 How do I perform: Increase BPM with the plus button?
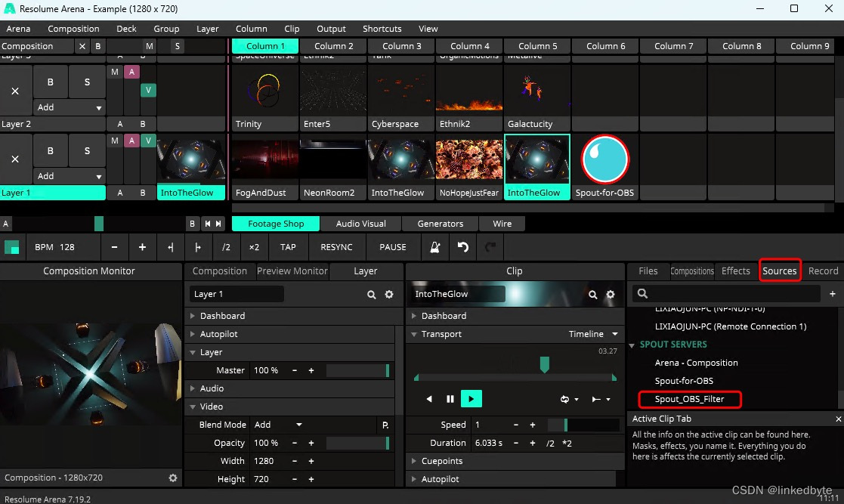142,247
